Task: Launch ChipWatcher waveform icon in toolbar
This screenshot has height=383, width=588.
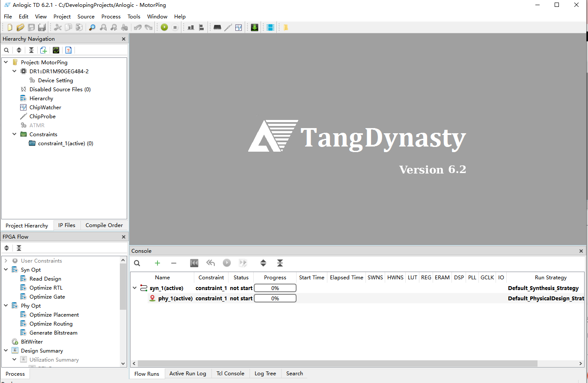Action: point(239,27)
